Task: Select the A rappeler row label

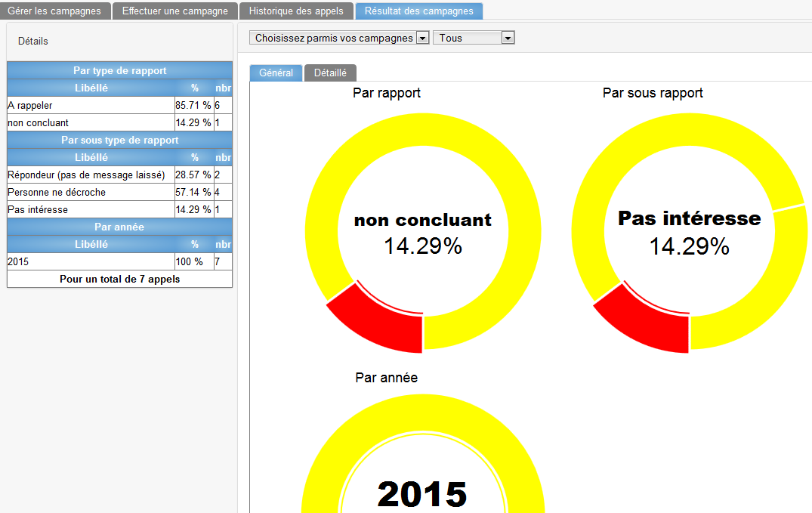Action: (30, 105)
